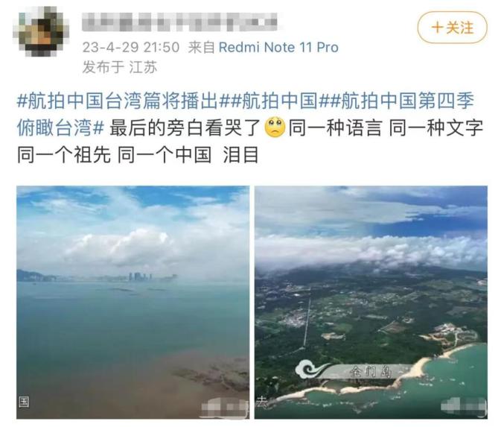This screenshot has width=504, height=427.
Task: Click the post text 同一个祖先 同一个中国
Action: (114, 155)
